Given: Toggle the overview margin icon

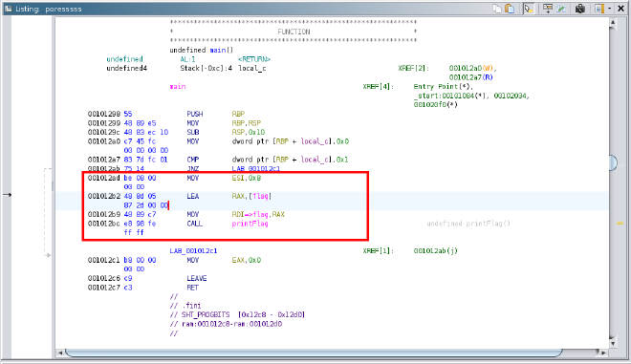Looking at the screenshot, I should pyautogui.click(x=599, y=9).
